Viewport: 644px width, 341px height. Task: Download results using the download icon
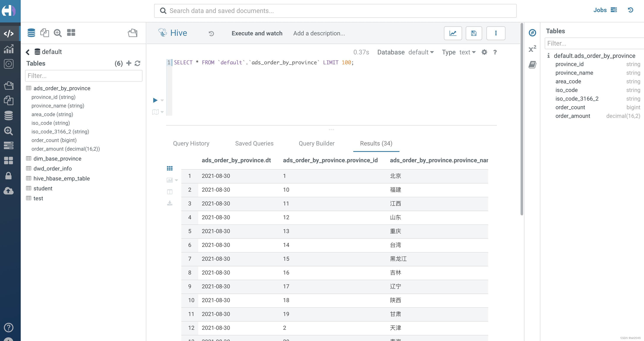[170, 203]
